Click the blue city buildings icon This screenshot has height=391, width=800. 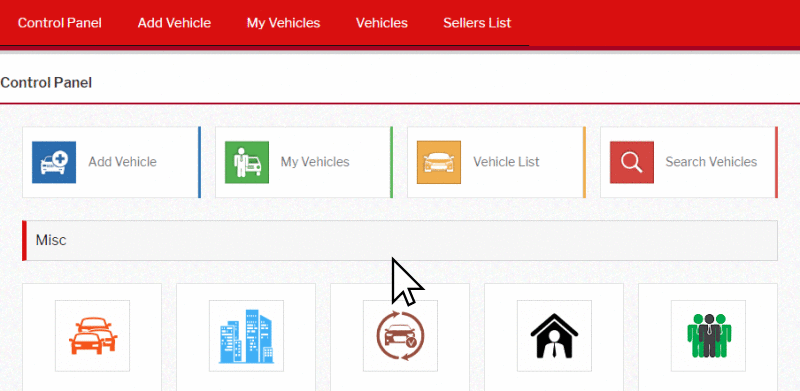246,336
